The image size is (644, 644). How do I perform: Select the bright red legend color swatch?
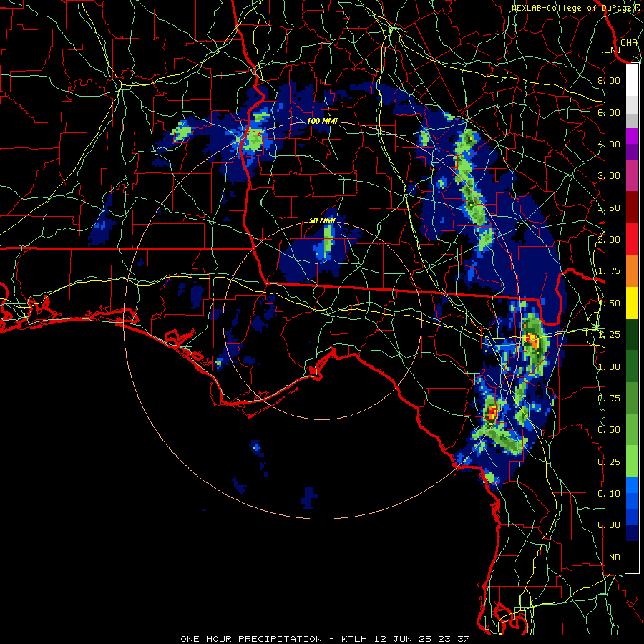point(632,239)
